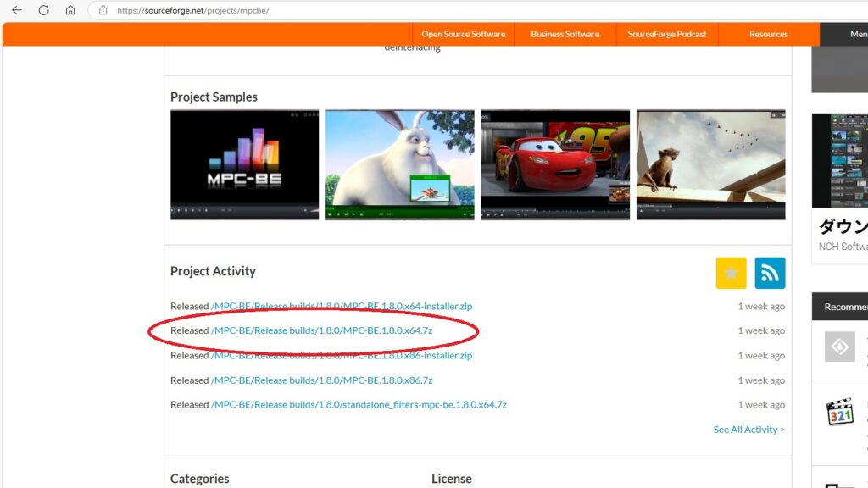Click the gray diamond recommended project icon

coord(840,347)
